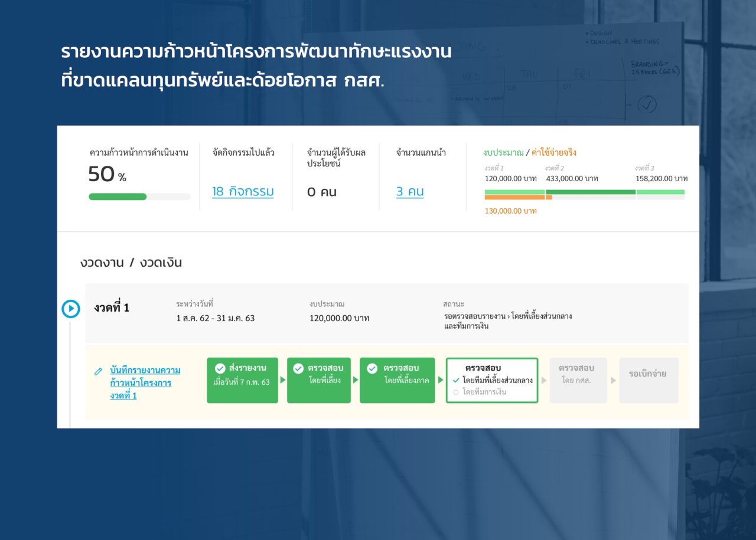This screenshot has width=756, height=540.
Task: Expand the งวดที่ 1 header row
Action: click(x=386, y=313)
